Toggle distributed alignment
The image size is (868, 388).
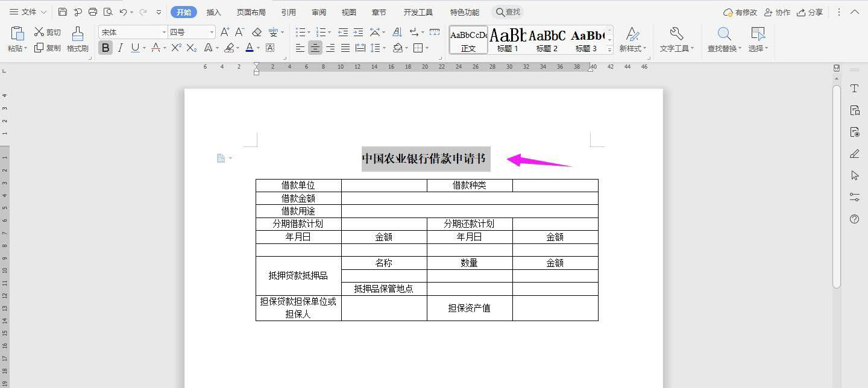tap(360, 48)
